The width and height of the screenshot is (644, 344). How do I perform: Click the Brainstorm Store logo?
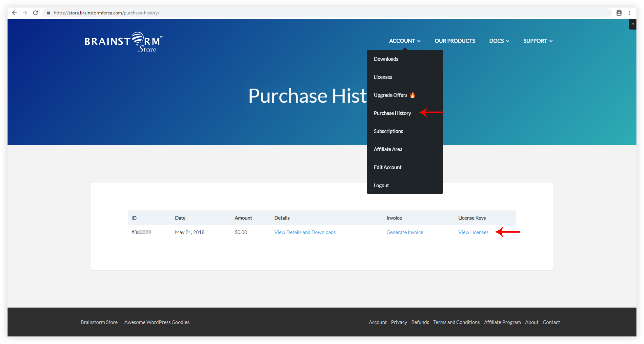point(124,43)
